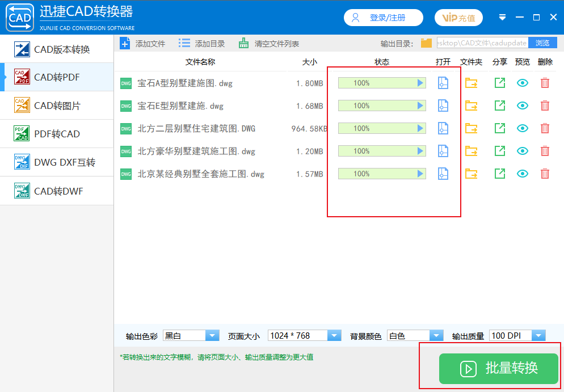Switch to CAD转图片 mode

(x=57, y=106)
